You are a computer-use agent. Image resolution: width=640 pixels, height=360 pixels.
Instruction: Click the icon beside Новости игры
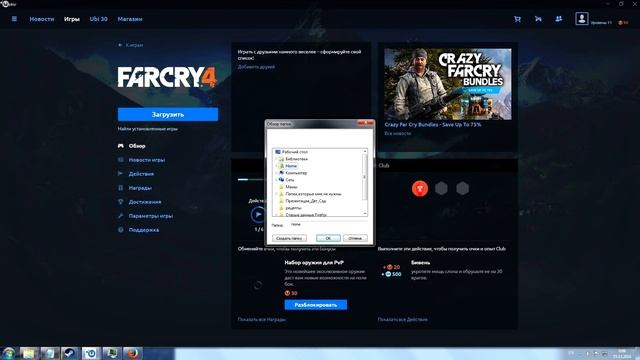click(120, 160)
